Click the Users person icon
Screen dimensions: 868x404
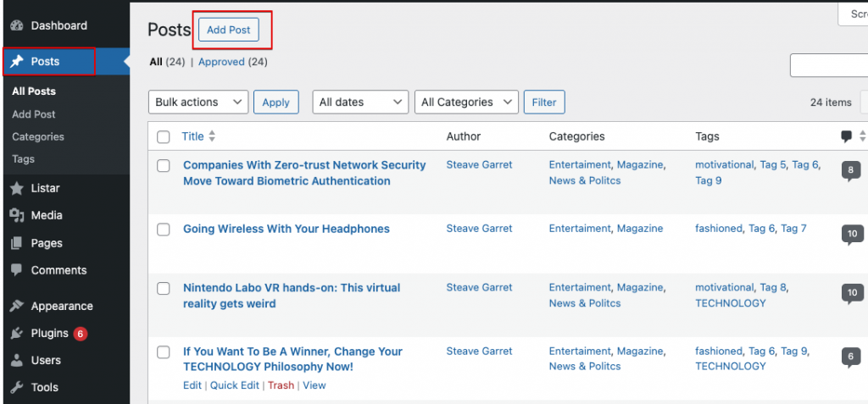17,360
